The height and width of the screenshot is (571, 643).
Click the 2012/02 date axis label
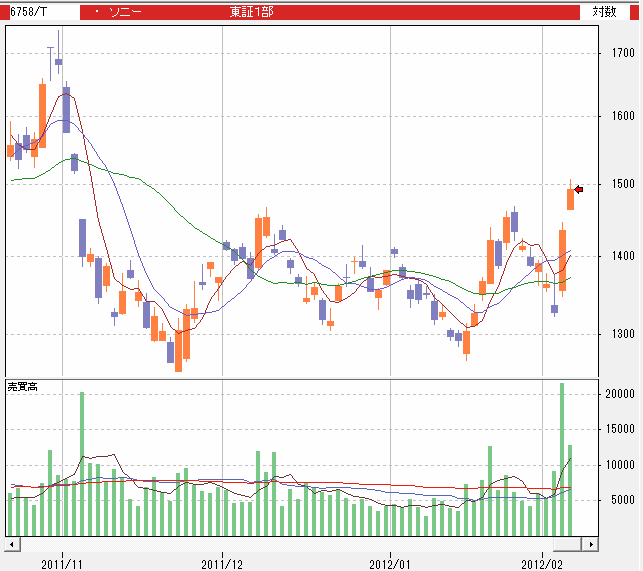click(x=542, y=564)
